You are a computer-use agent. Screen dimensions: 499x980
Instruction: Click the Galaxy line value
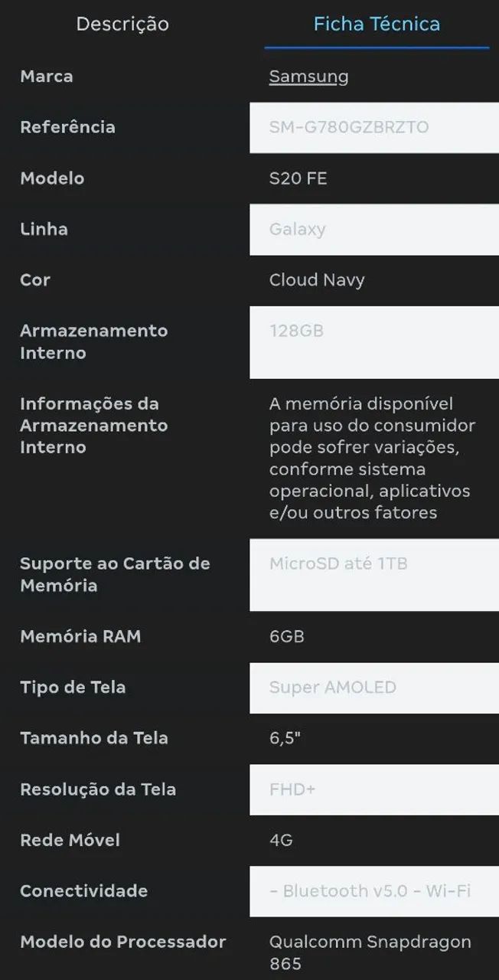coord(298,229)
